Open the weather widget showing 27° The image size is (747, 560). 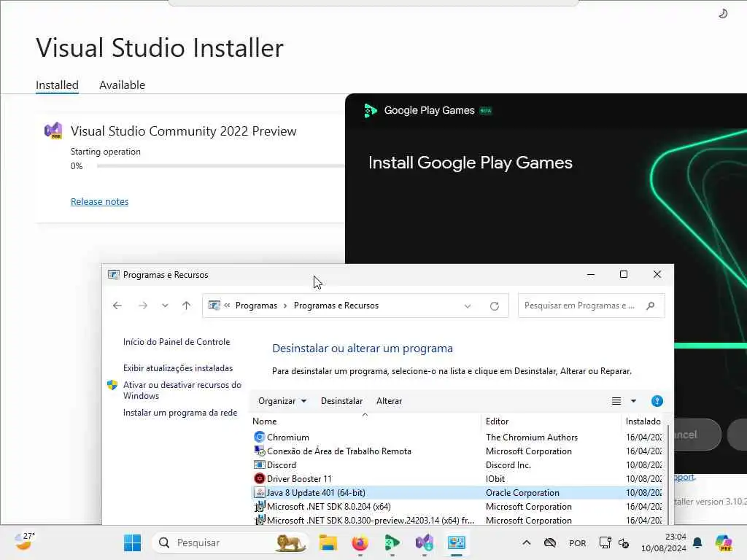tap(24, 542)
